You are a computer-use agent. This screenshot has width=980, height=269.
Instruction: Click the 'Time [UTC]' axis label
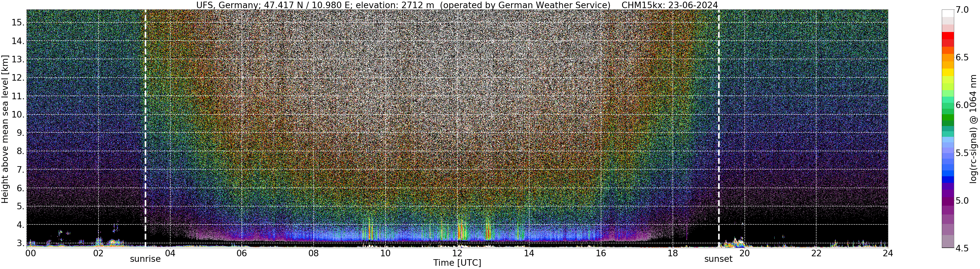click(457, 263)
